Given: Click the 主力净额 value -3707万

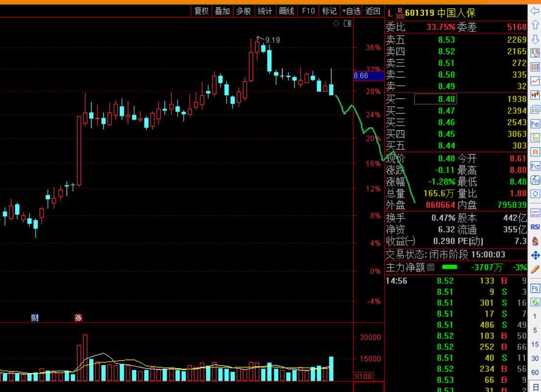Looking at the screenshot, I should point(487,268).
